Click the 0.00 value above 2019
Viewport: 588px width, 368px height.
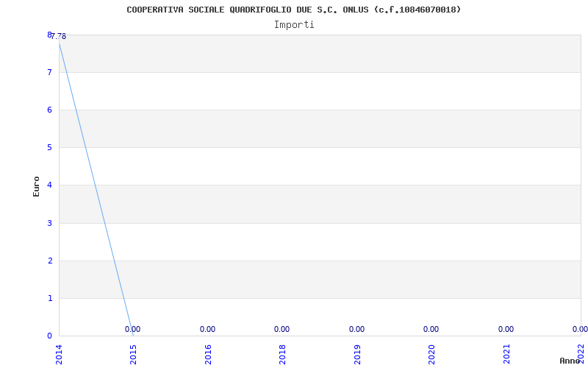(356, 329)
